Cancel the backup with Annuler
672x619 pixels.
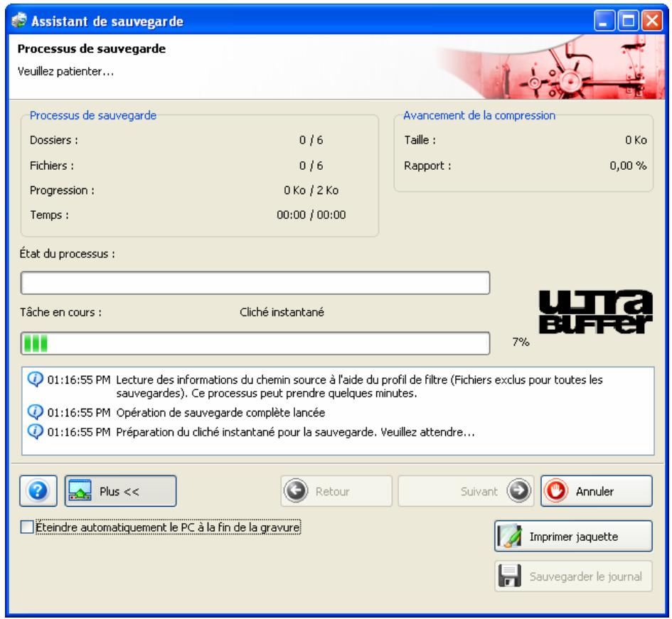pos(597,491)
